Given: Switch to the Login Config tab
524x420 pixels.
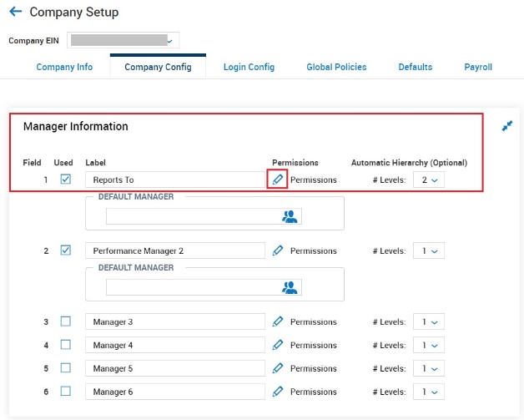Looking at the screenshot, I should tap(249, 67).
